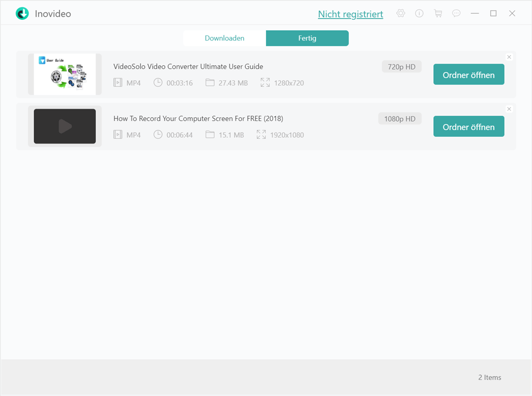Open settings via the gear icon
Image resolution: width=532 pixels, height=396 pixels.
point(401,13)
